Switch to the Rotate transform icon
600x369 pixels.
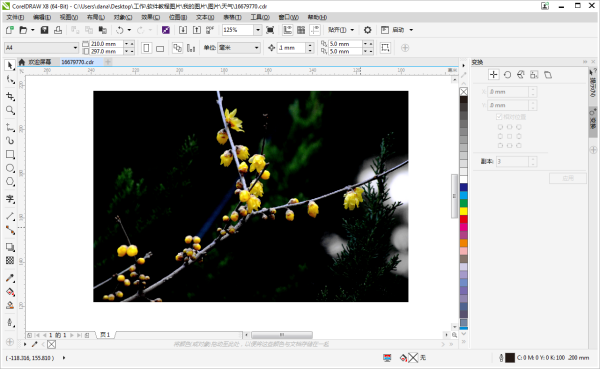(x=507, y=75)
